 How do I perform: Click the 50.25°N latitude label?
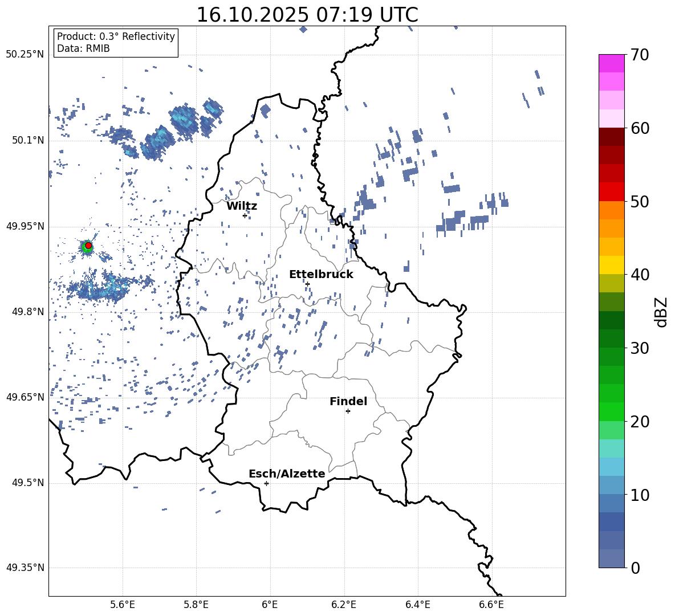(x=25, y=55)
